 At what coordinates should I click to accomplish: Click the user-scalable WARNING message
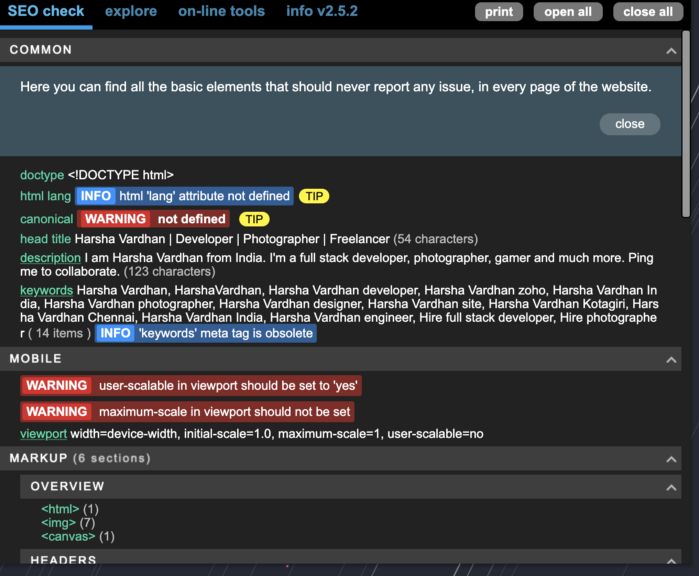[191, 386]
